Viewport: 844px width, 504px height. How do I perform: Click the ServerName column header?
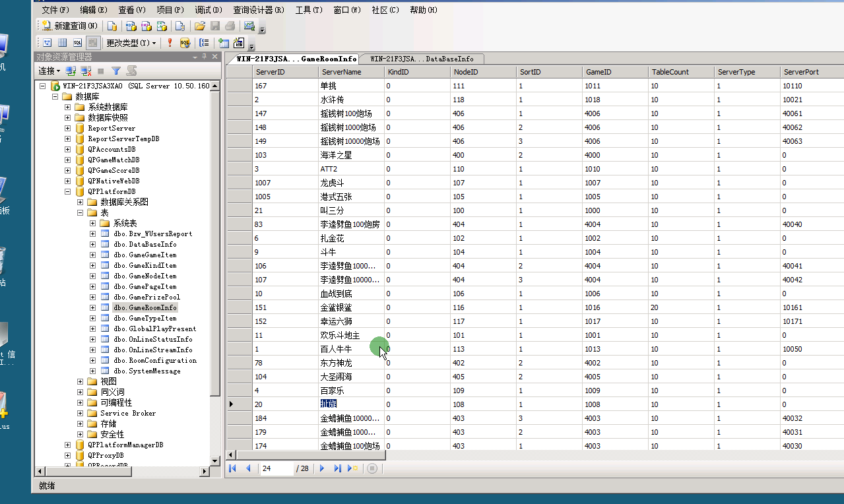pyautogui.click(x=351, y=72)
